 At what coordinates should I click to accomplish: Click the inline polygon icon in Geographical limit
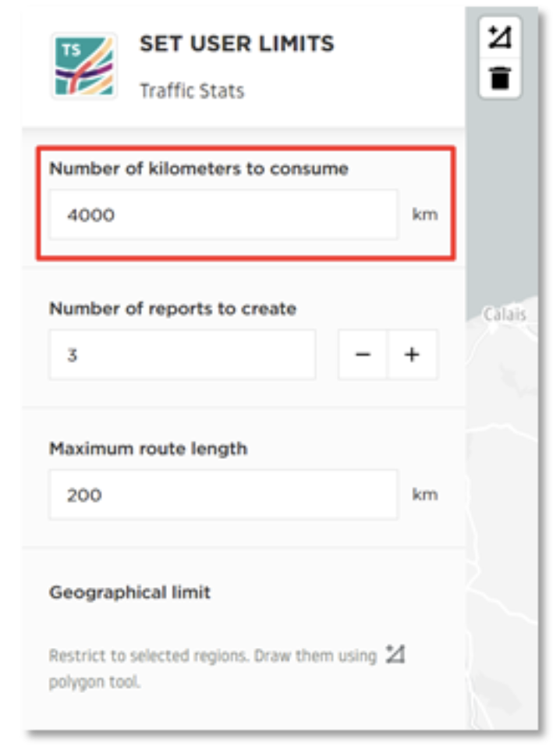[x=395, y=654]
